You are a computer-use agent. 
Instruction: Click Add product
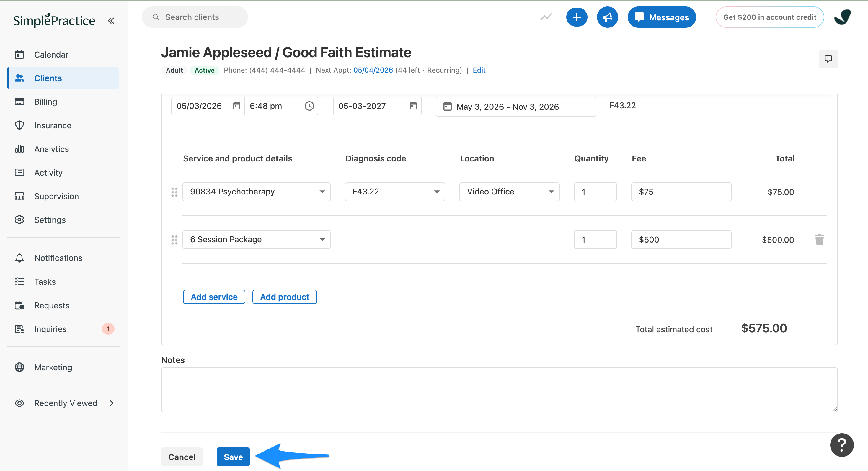(x=284, y=297)
